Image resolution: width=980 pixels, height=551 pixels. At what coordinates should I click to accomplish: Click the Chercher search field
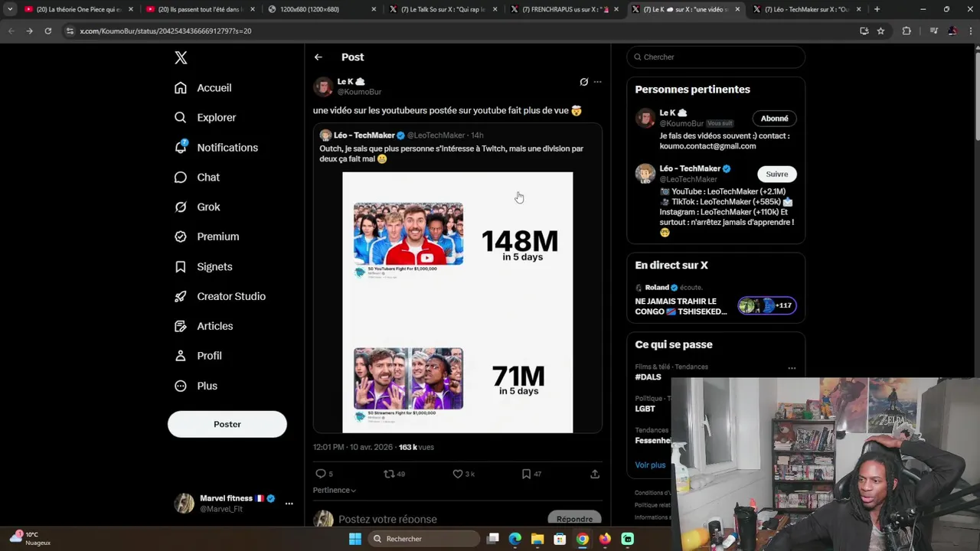[x=716, y=57]
